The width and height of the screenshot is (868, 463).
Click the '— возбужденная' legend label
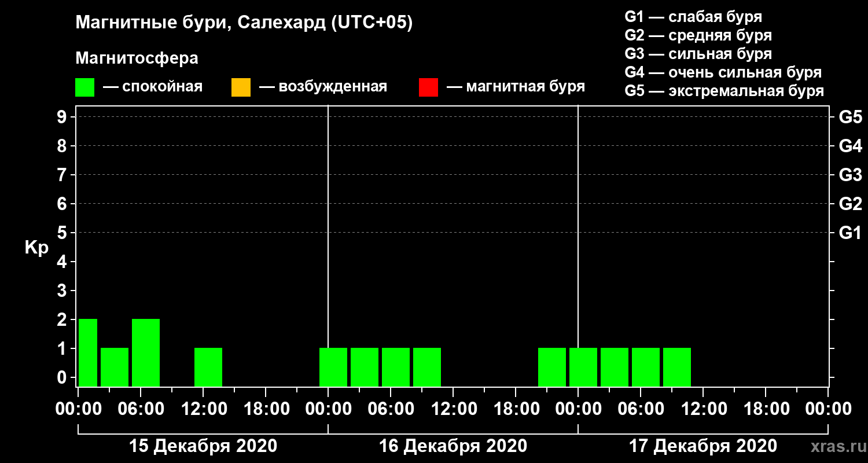[x=323, y=87]
